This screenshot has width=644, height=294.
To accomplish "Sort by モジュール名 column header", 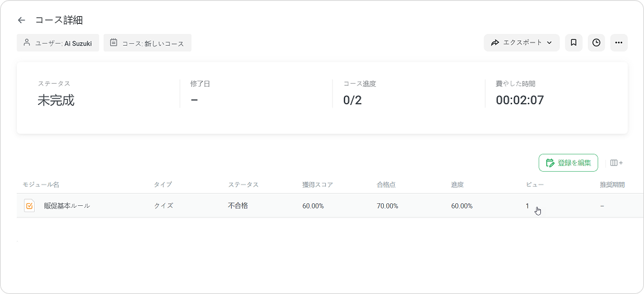I will tap(41, 185).
